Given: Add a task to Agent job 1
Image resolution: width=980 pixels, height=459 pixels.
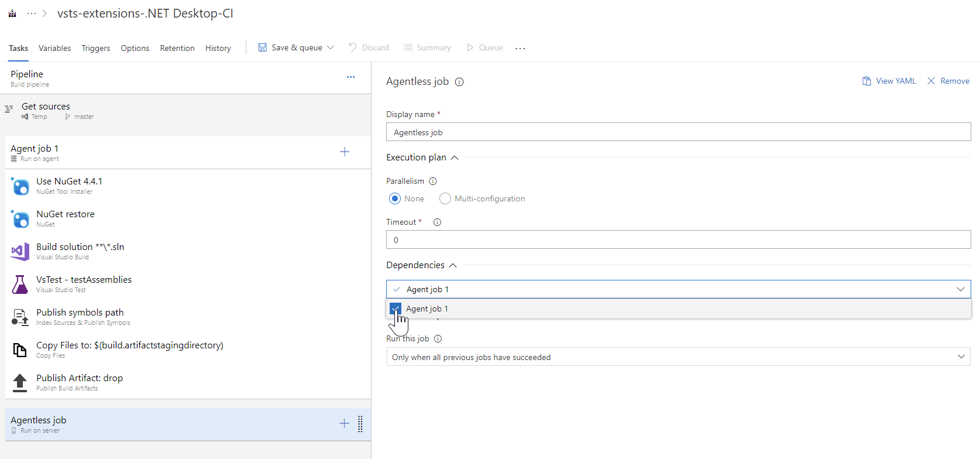Looking at the screenshot, I should [345, 152].
